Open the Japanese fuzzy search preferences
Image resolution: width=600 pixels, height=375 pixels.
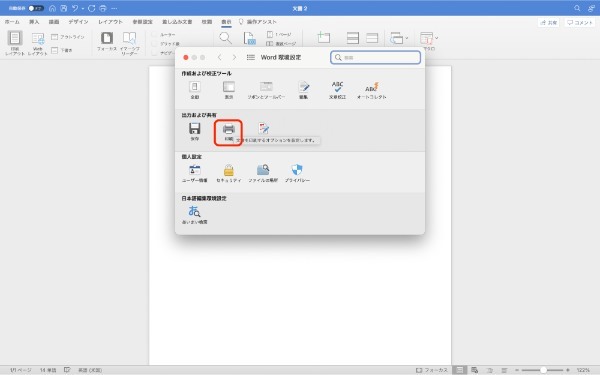pos(194,212)
